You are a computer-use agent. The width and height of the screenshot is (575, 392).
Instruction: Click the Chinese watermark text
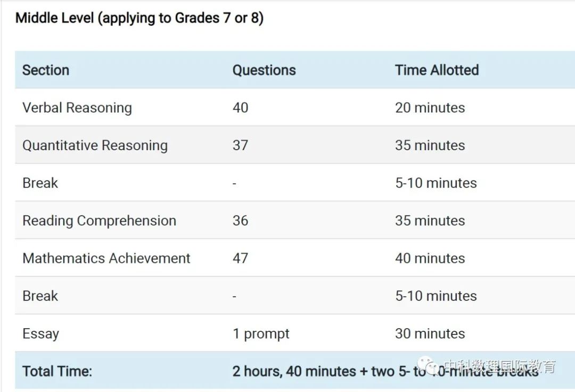pyautogui.click(x=500, y=366)
